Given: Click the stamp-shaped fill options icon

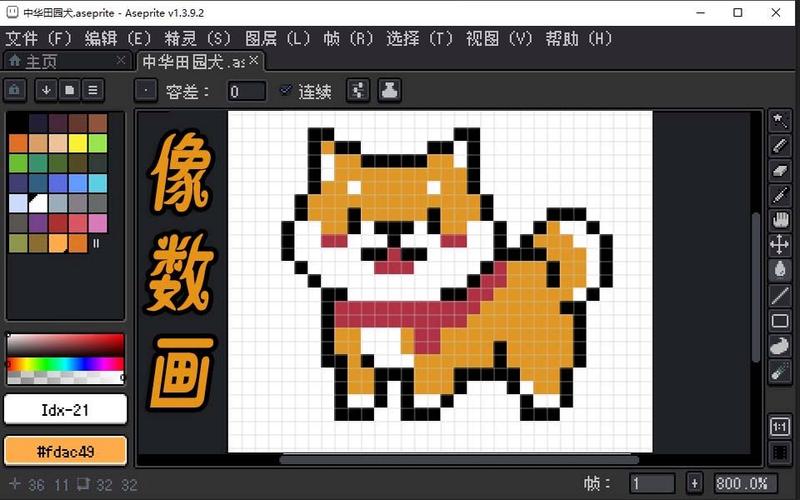Looking at the screenshot, I should coord(389,91).
